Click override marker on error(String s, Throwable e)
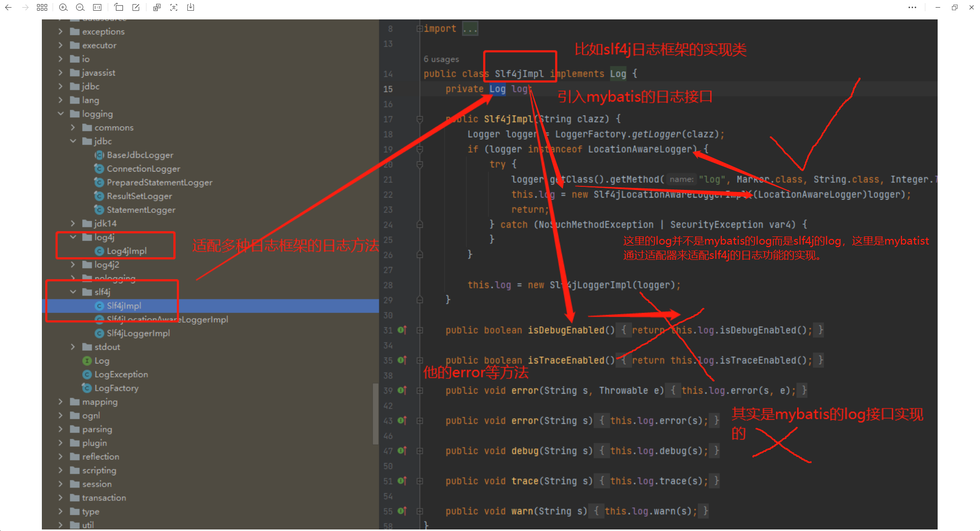Screen dimensions: 980x531 pyautogui.click(x=402, y=391)
